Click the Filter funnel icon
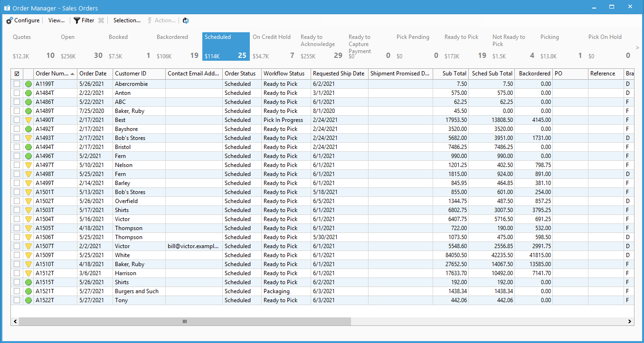This screenshot has width=644, height=343. click(x=76, y=20)
